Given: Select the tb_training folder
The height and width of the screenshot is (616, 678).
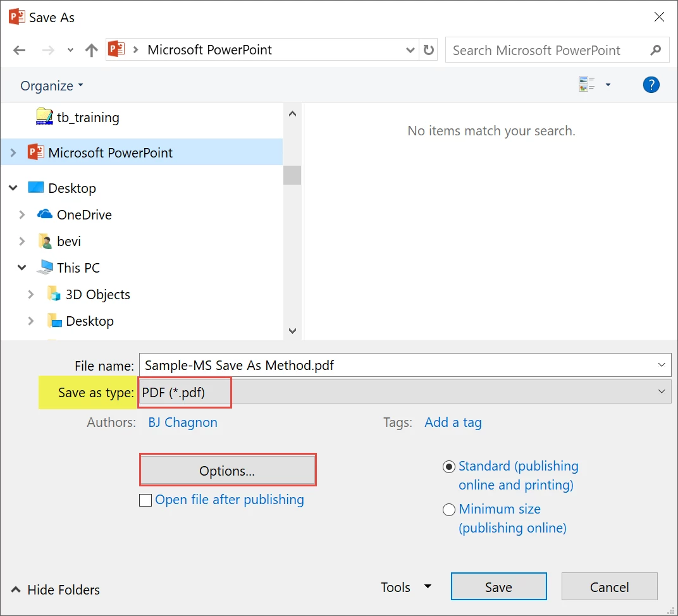Looking at the screenshot, I should coord(78,117).
